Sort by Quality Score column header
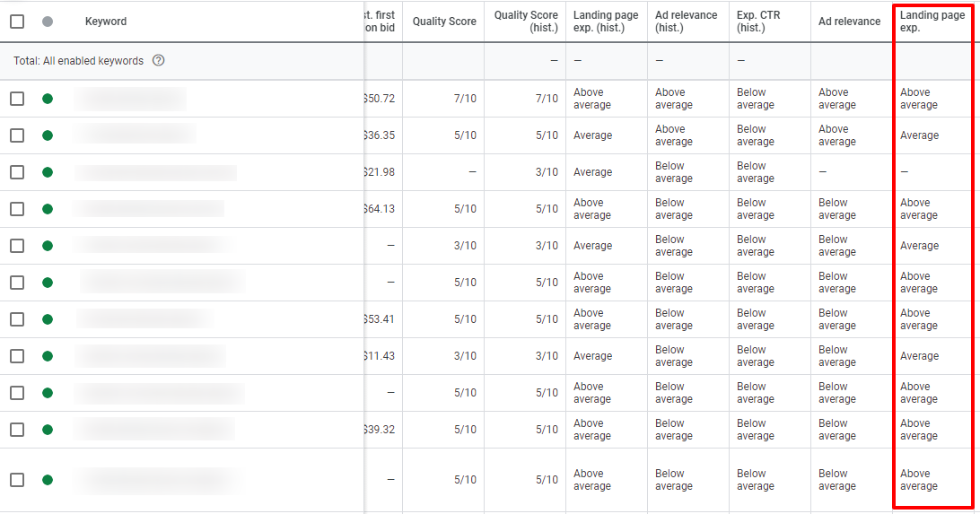 pos(443,22)
